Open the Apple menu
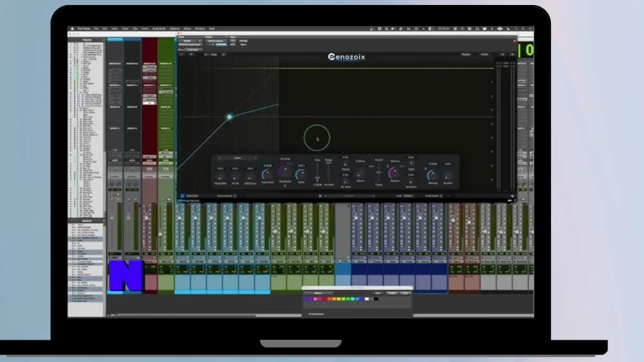 (x=73, y=29)
